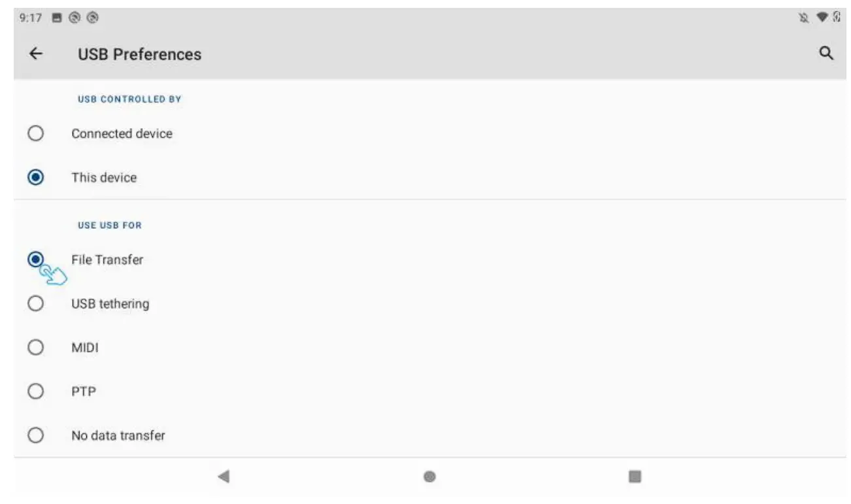This screenshot has height=504, width=851.
Task: Open search with the magnifier icon
Action: pos(826,54)
